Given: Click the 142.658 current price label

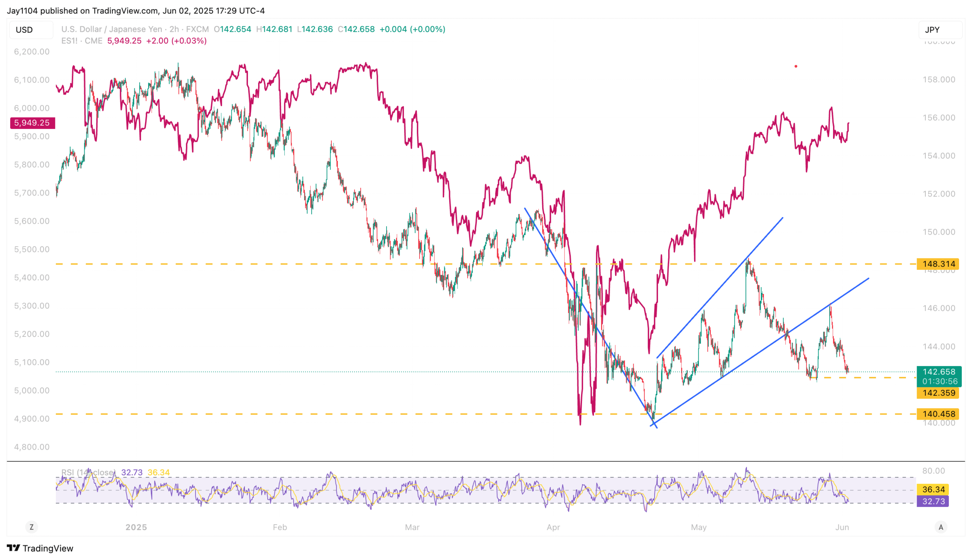Looking at the screenshot, I should [939, 376].
